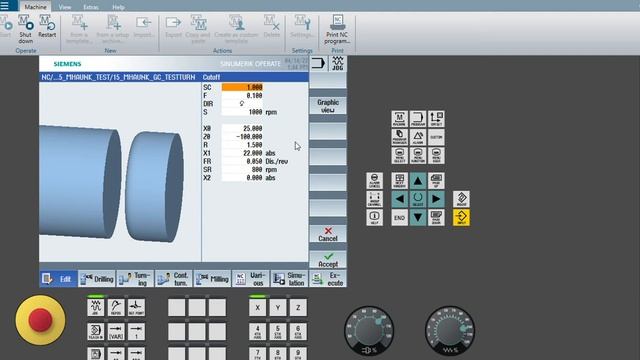Click the MENU USER key

pyautogui.click(x=436, y=156)
